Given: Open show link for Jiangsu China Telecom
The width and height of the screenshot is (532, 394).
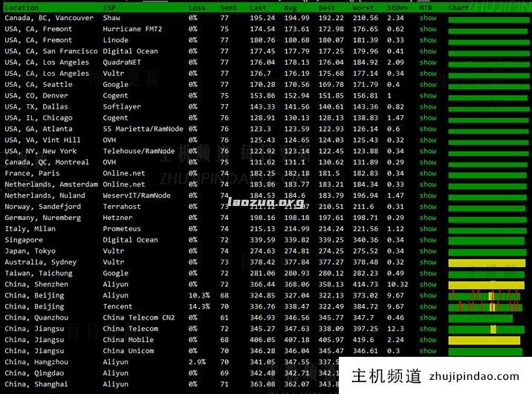Looking at the screenshot, I should pyautogui.click(x=427, y=329).
